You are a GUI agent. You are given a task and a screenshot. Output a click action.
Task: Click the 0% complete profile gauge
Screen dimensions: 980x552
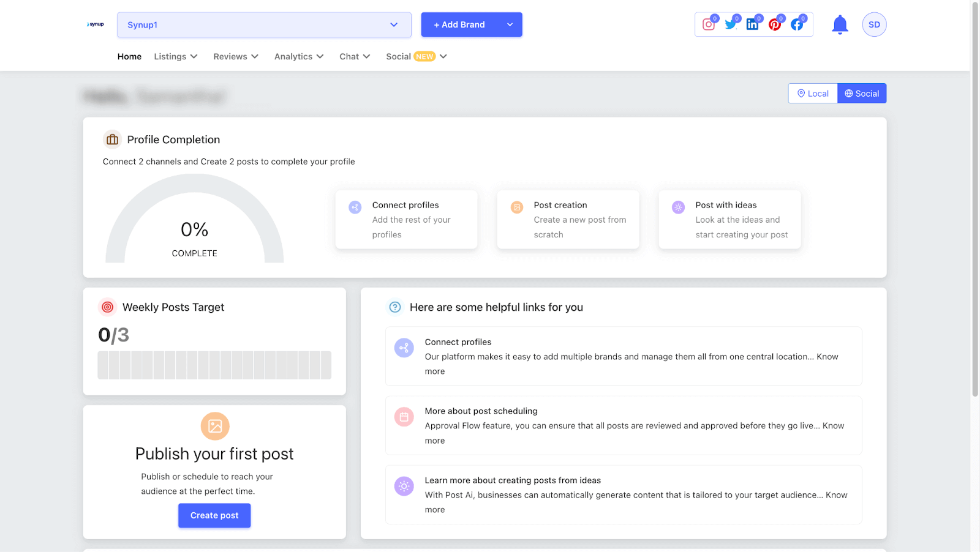(x=195, y=218)
